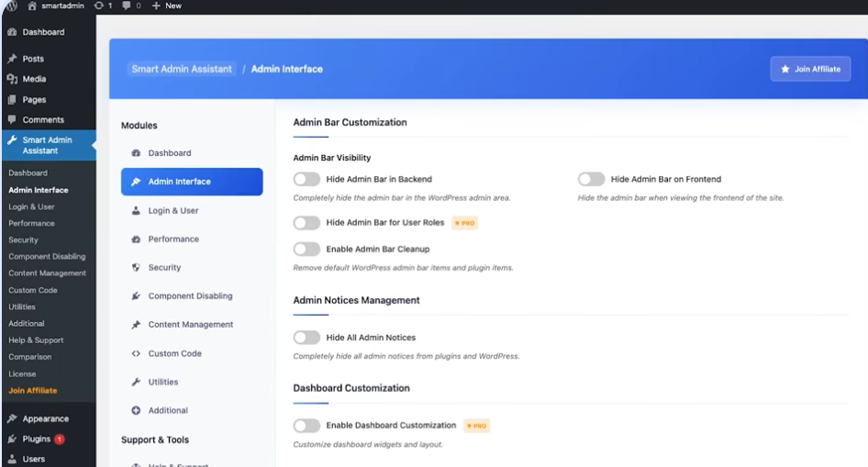Open Dashboard under Smart Admin submenu
This screenshot has width=868, height=467.
(28, 173)
